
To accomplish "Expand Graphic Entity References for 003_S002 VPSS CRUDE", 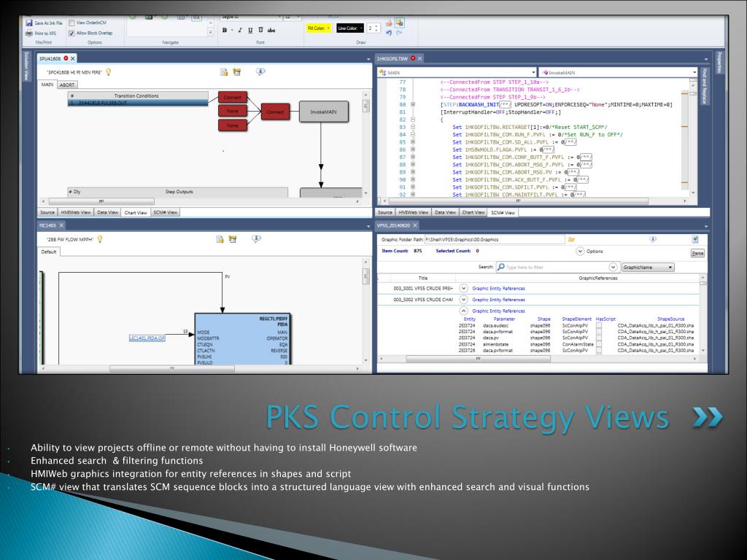I will (463, 300).
